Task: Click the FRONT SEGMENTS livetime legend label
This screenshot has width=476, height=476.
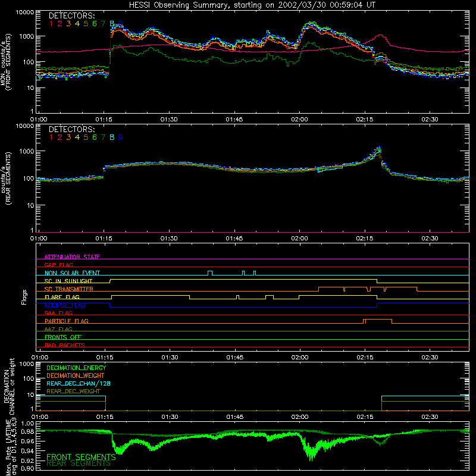Action: pyautogui.click(x=81, y=457)
